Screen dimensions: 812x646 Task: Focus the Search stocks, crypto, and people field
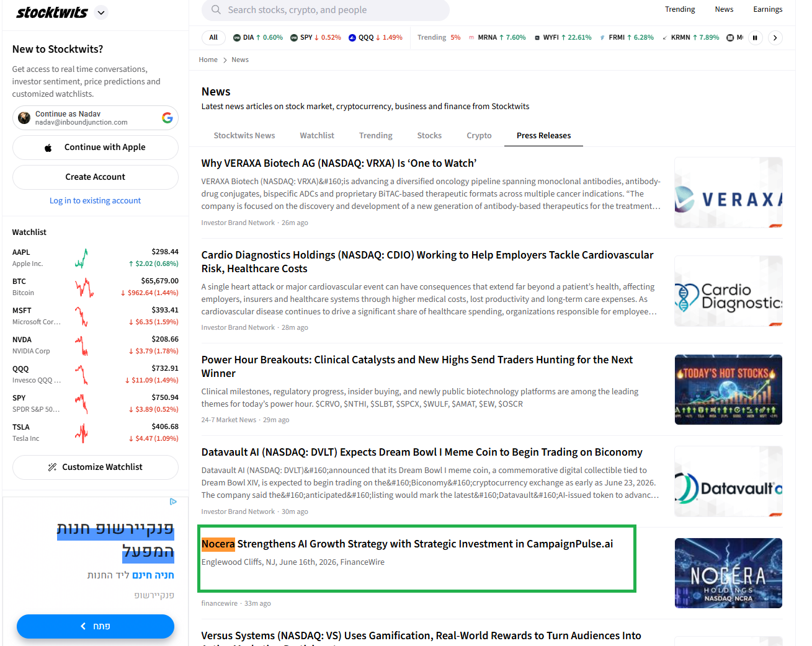point(326,10)
